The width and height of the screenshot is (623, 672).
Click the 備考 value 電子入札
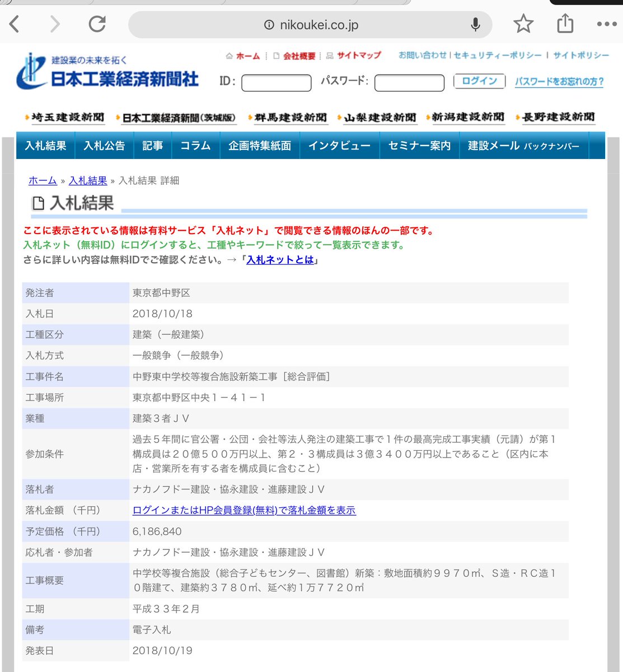(152, 629)
